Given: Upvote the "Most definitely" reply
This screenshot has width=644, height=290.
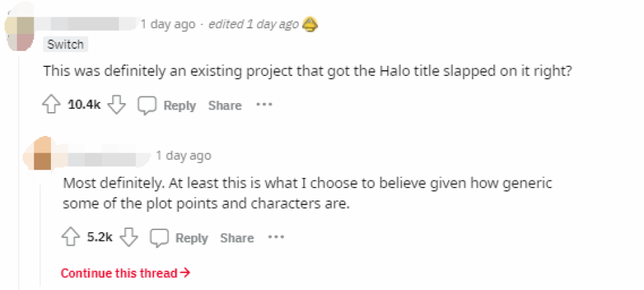Looking at the screenshot, I should pyautogui.click(x=70, y=238).
